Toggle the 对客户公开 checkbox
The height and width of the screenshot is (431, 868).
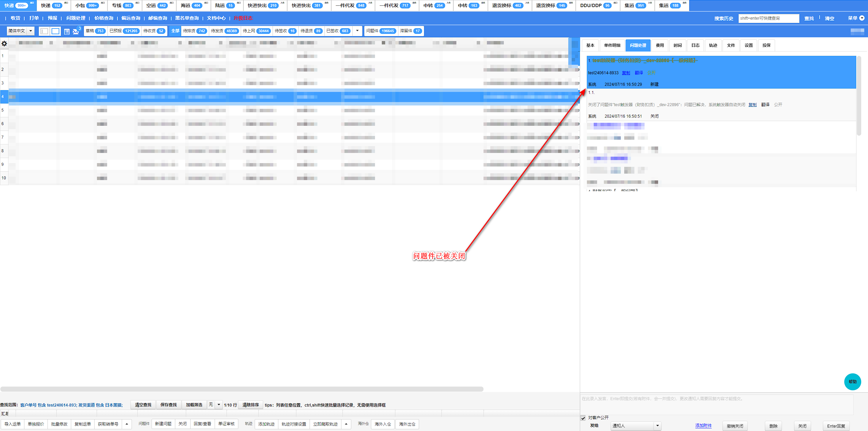[583, 418]
